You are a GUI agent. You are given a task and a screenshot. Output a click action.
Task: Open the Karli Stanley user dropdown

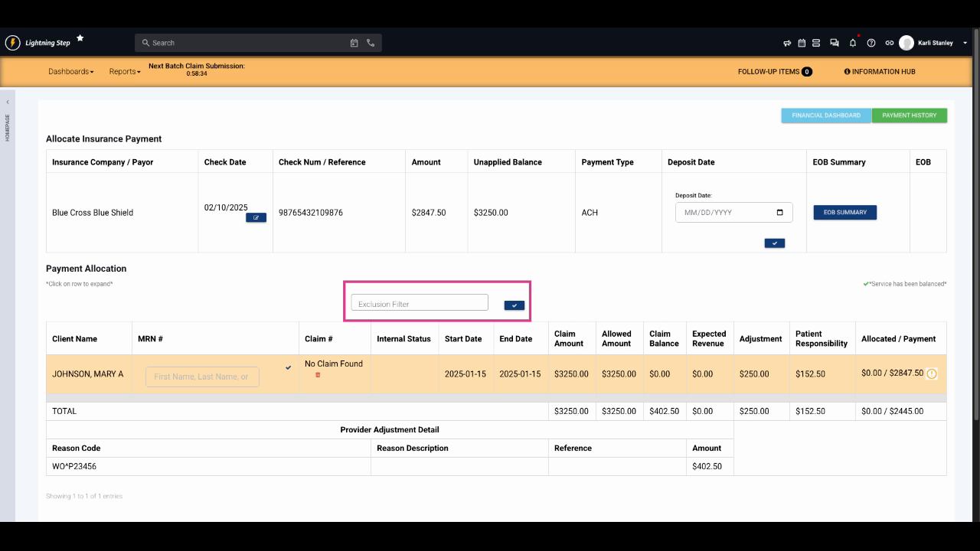pyautogui.click(x=965, y=43)
